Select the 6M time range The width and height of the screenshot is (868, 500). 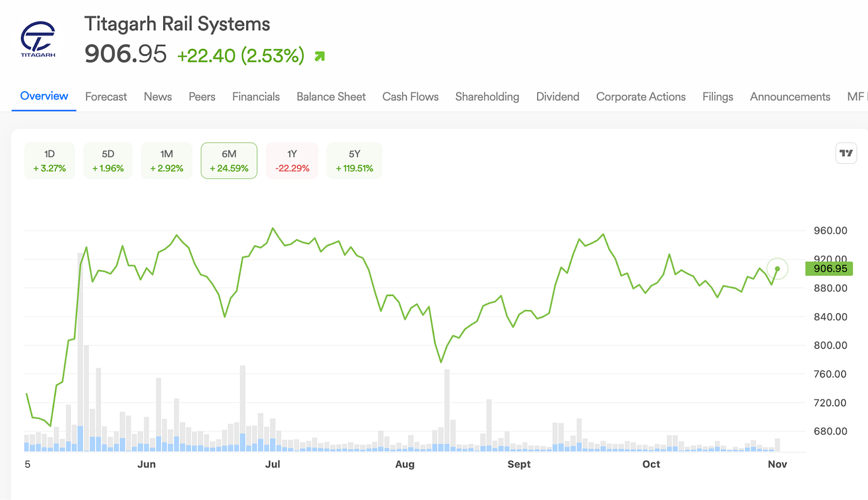click(x=229, y=160)
